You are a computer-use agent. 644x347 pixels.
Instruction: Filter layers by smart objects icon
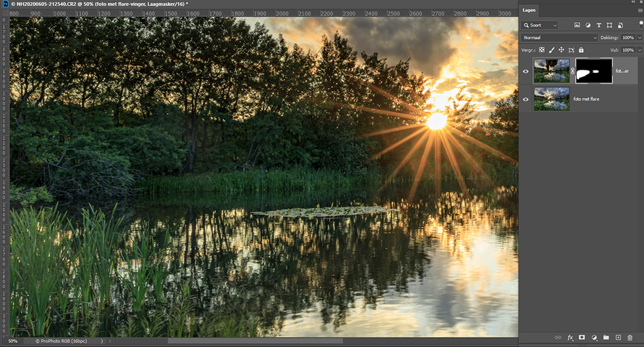[x=620, y=25]
